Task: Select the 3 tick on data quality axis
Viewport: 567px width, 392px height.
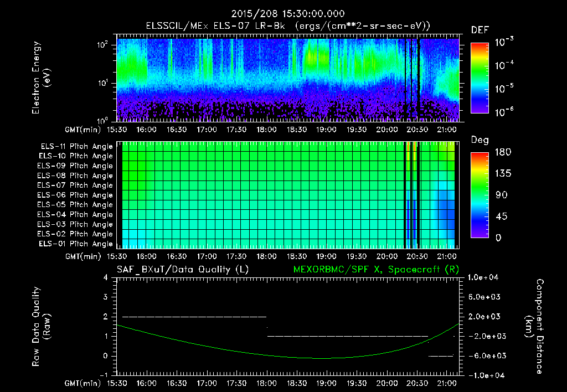Action: (106, 297)
